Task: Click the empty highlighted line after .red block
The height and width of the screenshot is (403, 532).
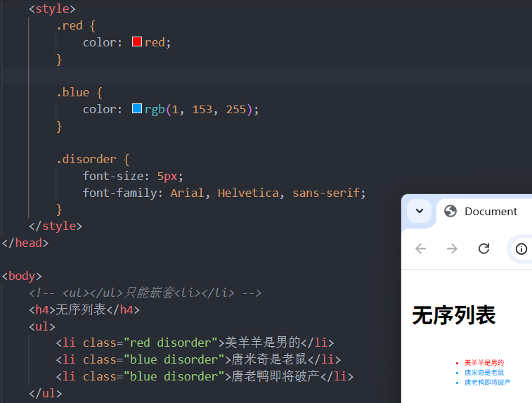Action: [x=266, y=76]
